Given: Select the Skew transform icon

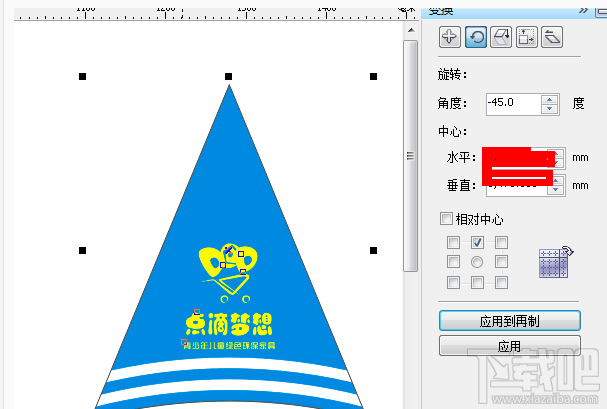Looking at the screenshot, I should (552, 37).
